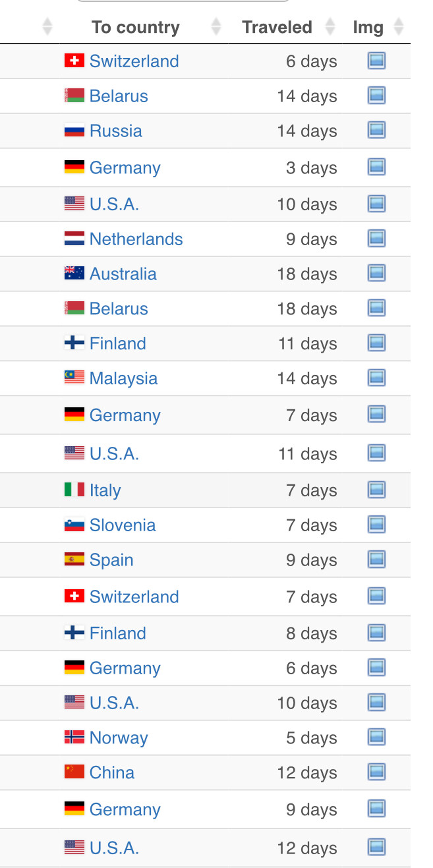The image size is (433, 868).
Task: Click image icon in Russia row
Action: (376, 130)
